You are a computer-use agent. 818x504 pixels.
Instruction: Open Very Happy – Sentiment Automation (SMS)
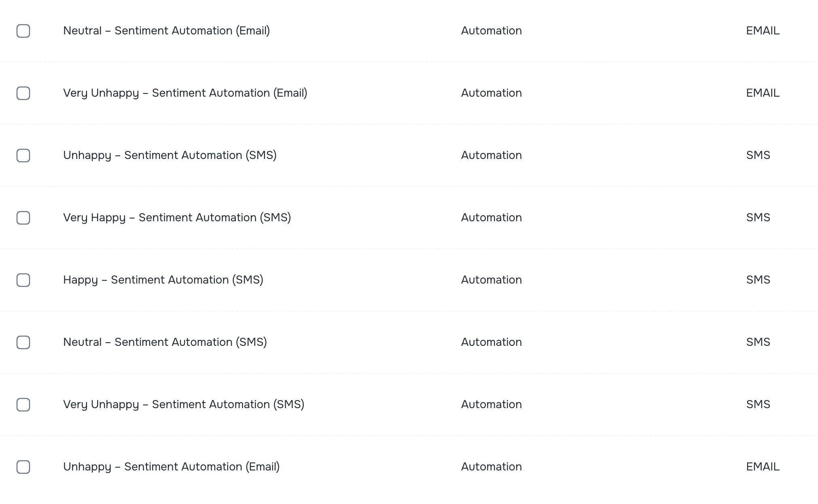[177, 218]
